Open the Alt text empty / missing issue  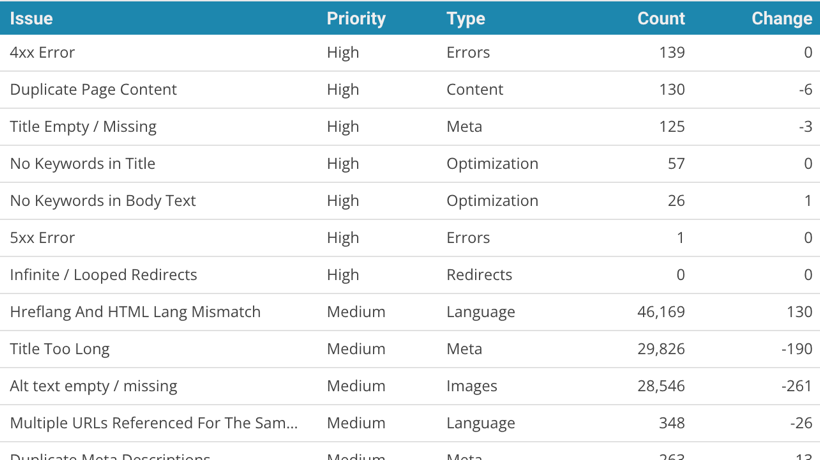coord(93,385)
